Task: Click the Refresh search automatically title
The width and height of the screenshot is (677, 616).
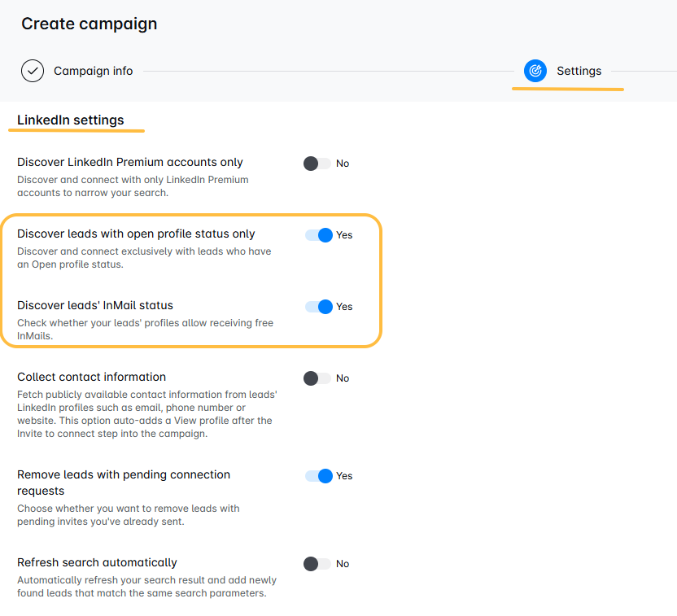Action: click(97, 563)
